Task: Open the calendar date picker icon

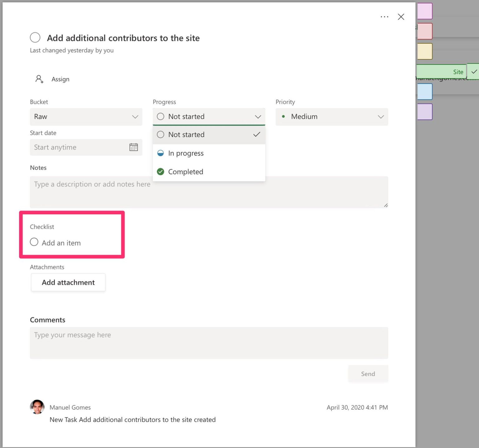Action: 133,147
